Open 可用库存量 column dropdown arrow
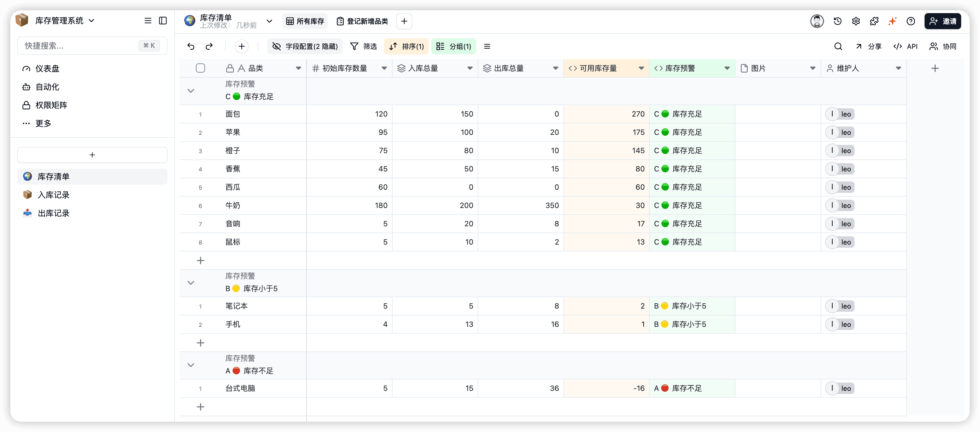980x432 pixels. (x=641, y=69)
